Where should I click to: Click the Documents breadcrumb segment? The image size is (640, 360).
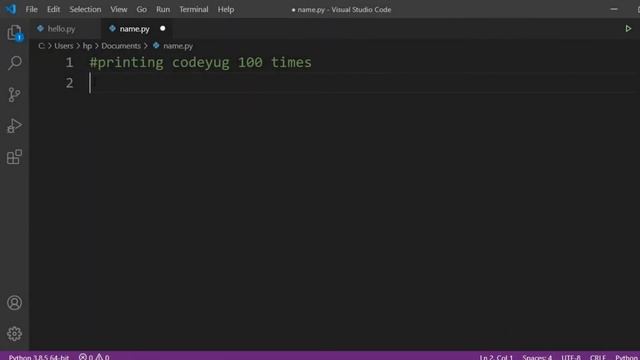click(121, 46)
